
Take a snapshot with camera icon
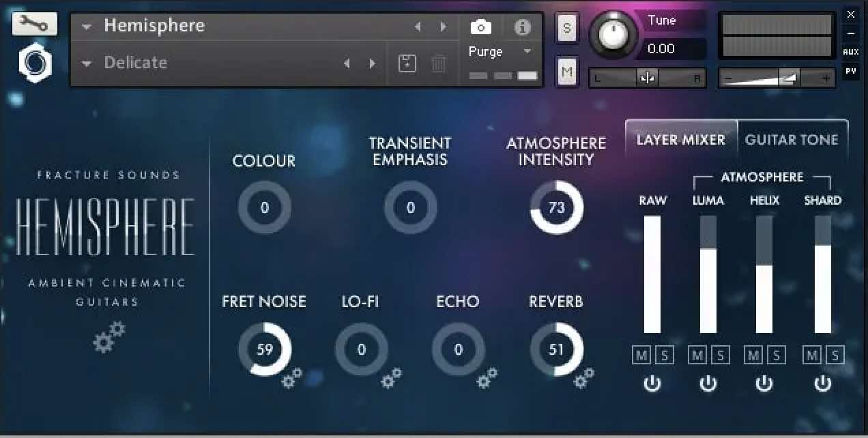point(481,27)
